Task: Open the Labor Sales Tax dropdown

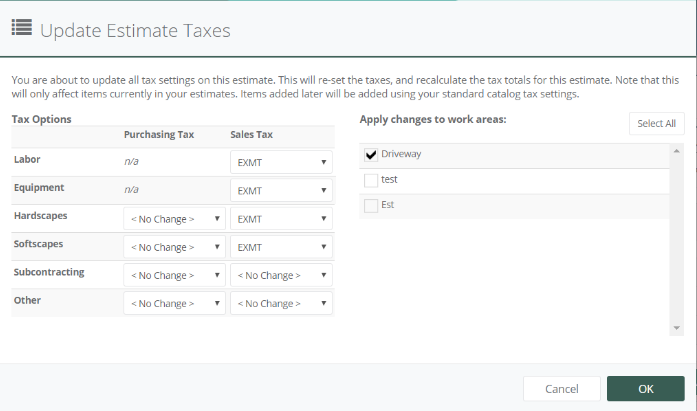Action: (x=281, y=162)
